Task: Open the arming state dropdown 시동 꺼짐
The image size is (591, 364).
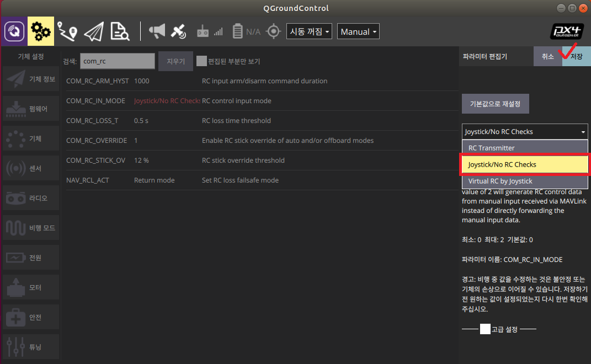Action: (x=309, y=31)
